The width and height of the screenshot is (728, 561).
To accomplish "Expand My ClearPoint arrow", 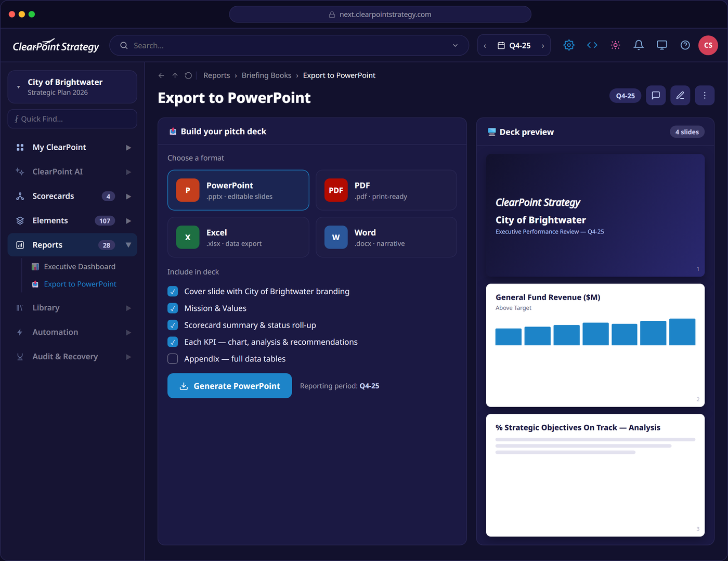I will pyautogui.click(x=128, y=148).
